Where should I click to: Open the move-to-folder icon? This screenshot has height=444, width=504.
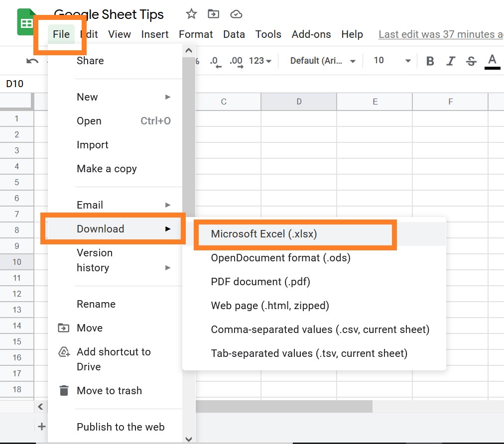(213, 14)
